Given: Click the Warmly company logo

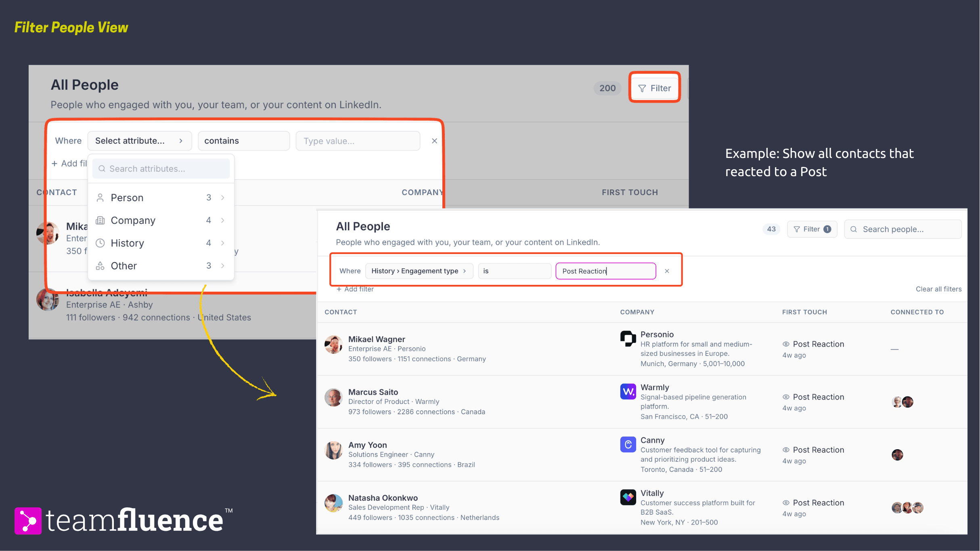Looking at the screenshot, I should click(628, 391).
